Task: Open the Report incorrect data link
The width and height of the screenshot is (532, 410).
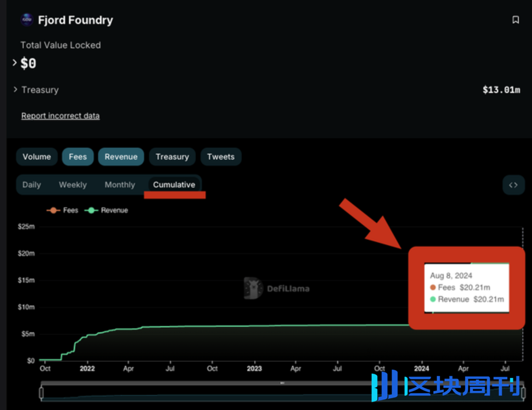Action: point(60,116)
